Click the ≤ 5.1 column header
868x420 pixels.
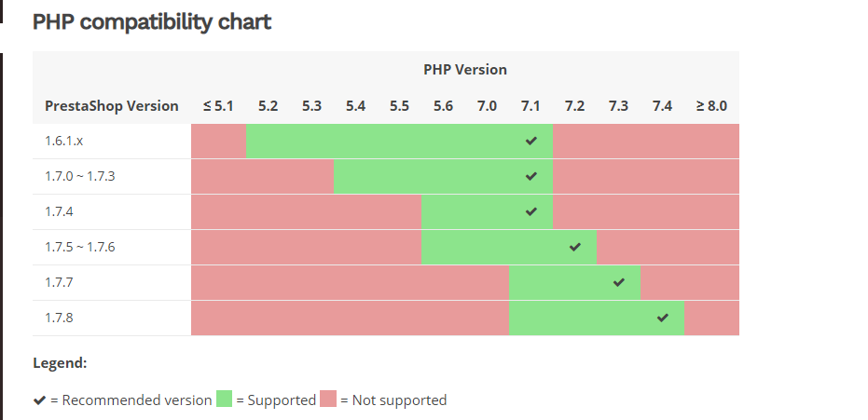coord(218,106)
